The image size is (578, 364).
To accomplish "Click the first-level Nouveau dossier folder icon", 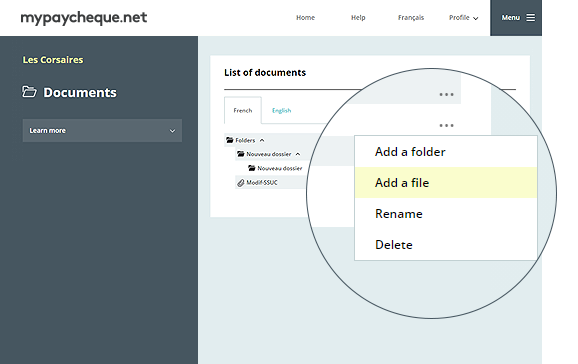I will point(241,154).
